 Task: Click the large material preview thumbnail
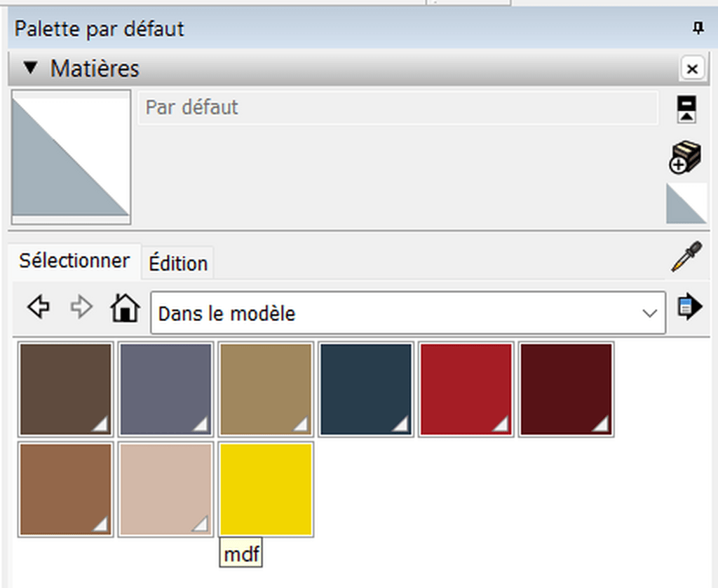pos(71,156)
